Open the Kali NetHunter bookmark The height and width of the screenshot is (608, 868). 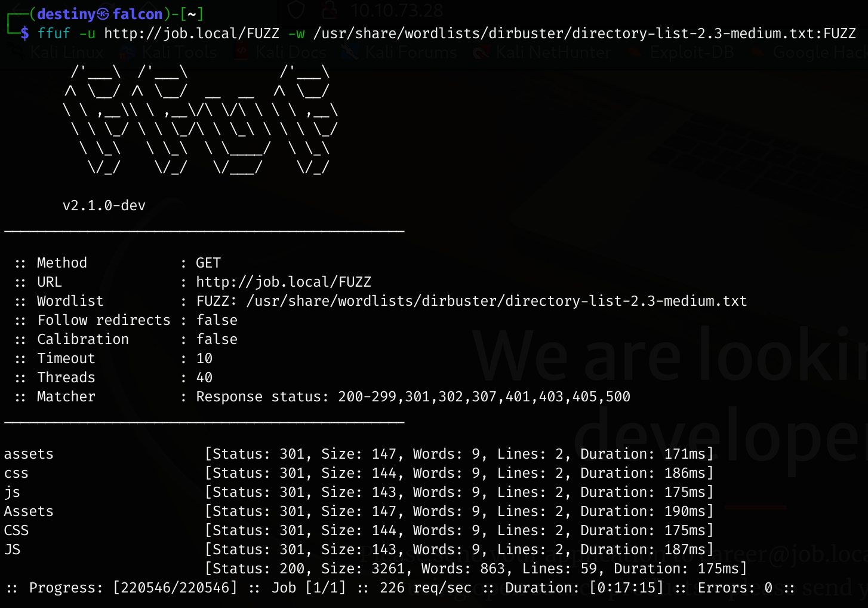(x=552, y=53)
